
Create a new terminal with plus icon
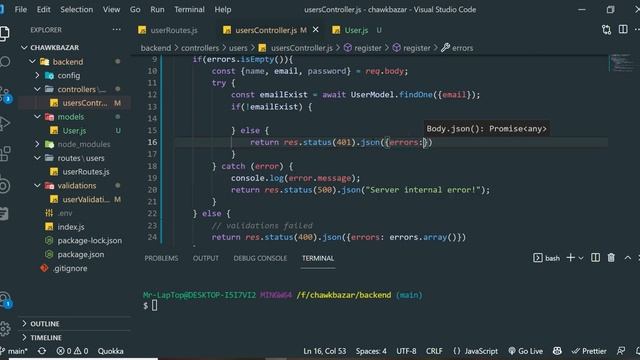click(x=571, y=258)
